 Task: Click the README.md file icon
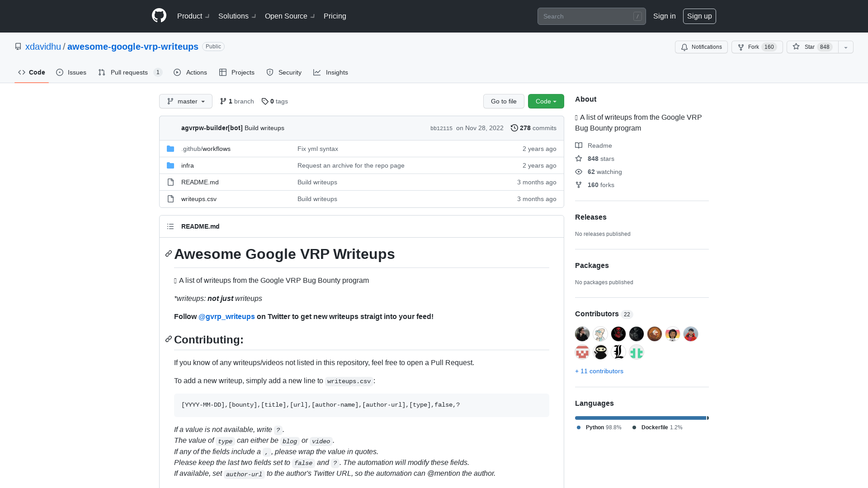pyautogui.click(x=170, y=182)
